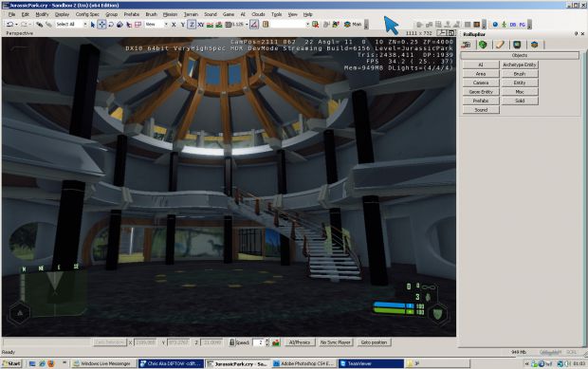
Task: Increase the camera Speed spinner
Action: pyautogui.click(x=267, y=341)
